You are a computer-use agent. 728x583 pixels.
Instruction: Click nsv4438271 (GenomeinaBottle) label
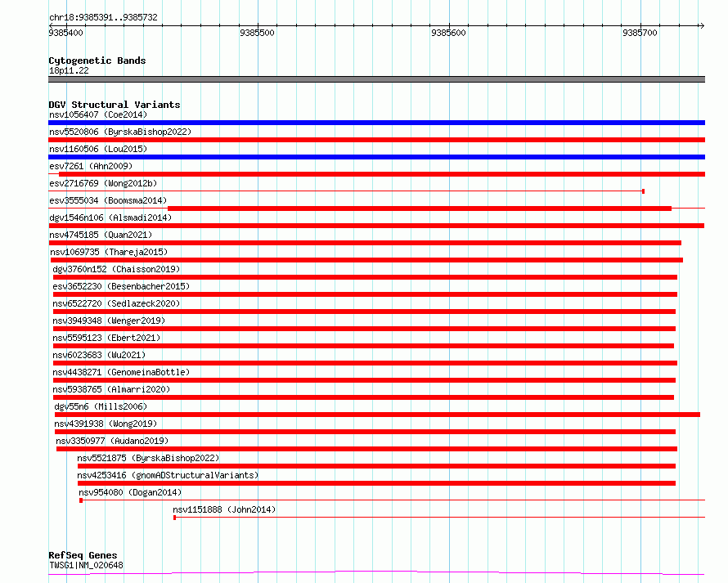[x=121, y=372]
